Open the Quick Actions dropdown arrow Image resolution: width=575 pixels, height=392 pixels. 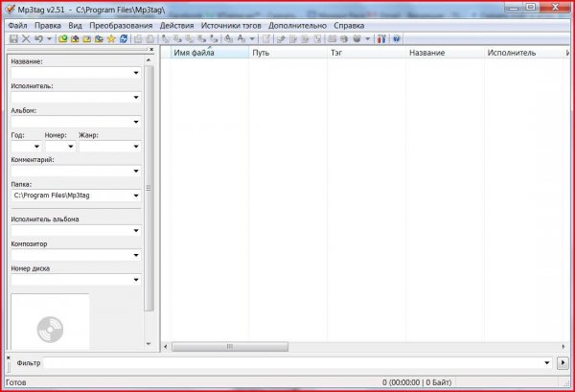tap(252, 38)
